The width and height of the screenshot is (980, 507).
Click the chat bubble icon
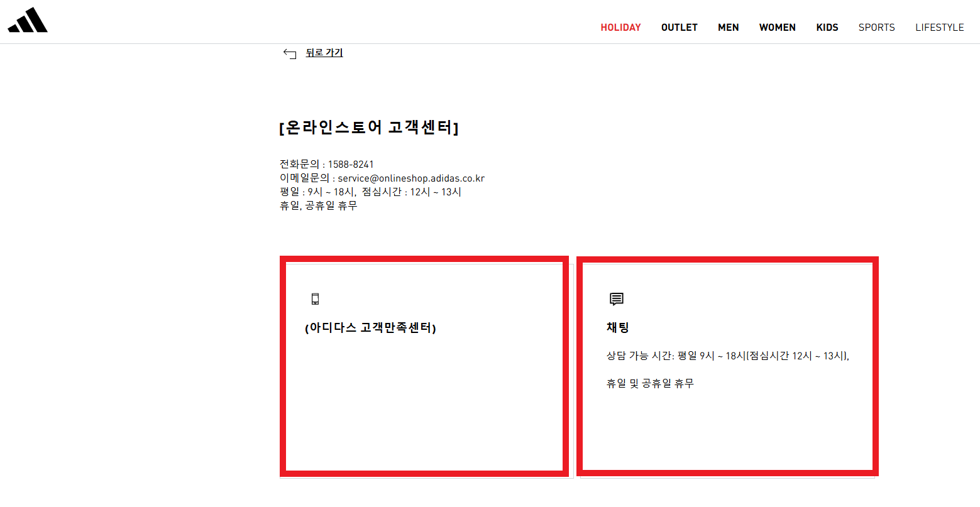click(x=617, y=299)
